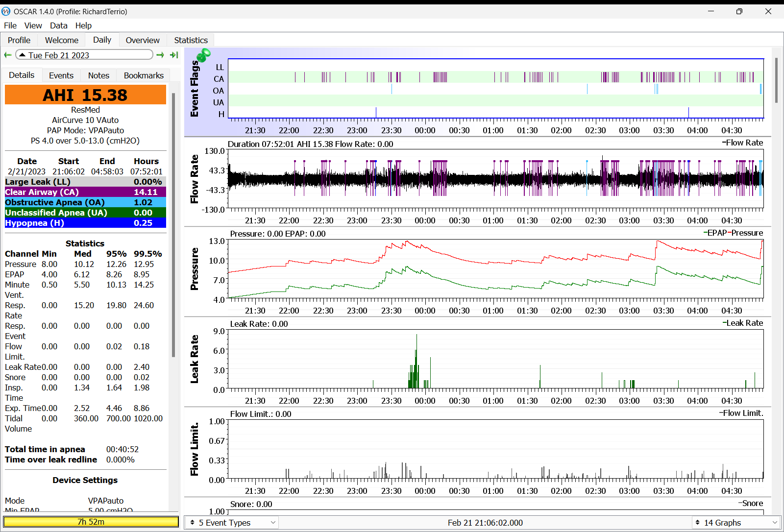Open the Events tab in left panel
Image resolution: width=784 pixels, height=532 pixels.
pyautogui.click(x=61, y=75)
